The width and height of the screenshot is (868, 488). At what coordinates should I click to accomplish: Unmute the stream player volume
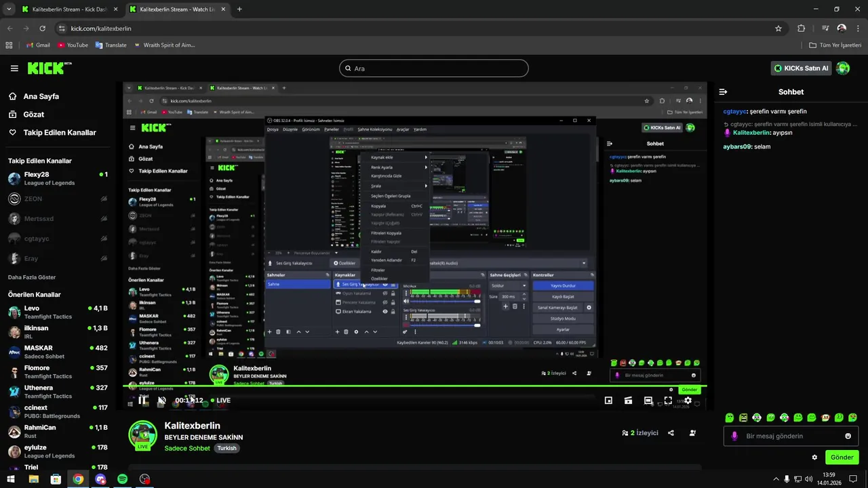(x=162, y=401)
